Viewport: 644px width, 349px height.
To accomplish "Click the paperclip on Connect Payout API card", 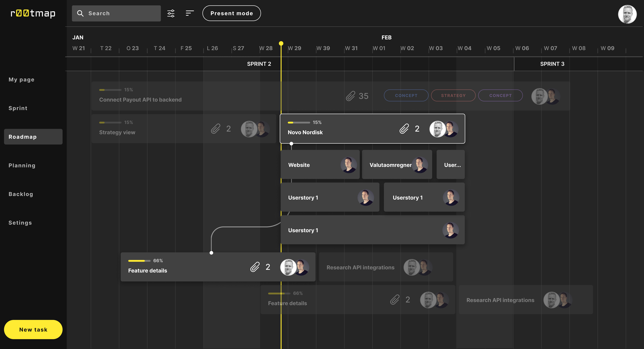I will coord(350,96).
